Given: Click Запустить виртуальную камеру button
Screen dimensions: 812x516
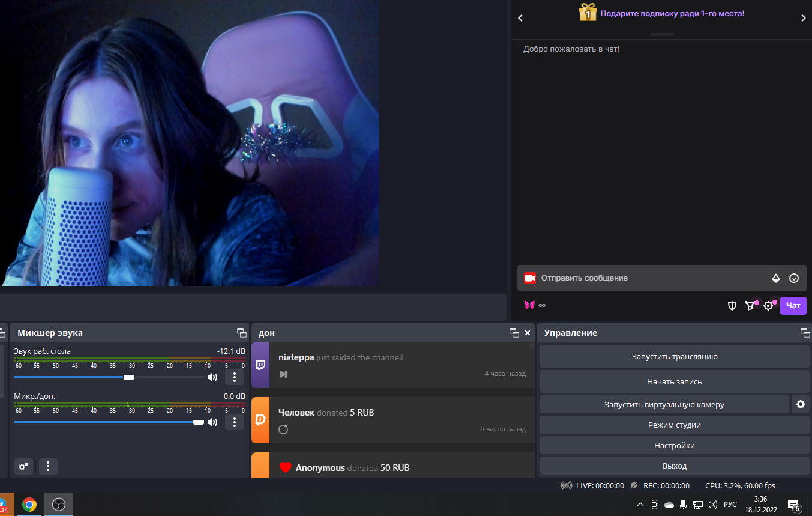Looking at the screenshot, I should pyautogui.click(x=664, y=404).
